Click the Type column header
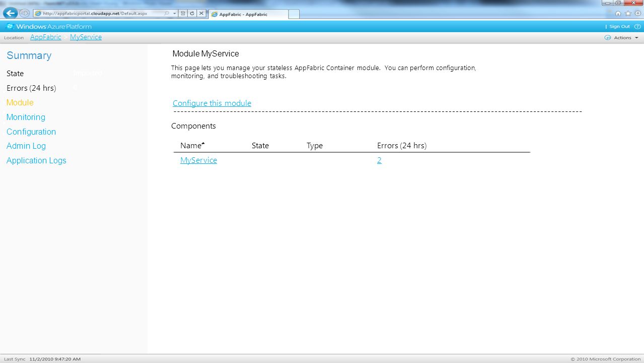 coord(315,146)
